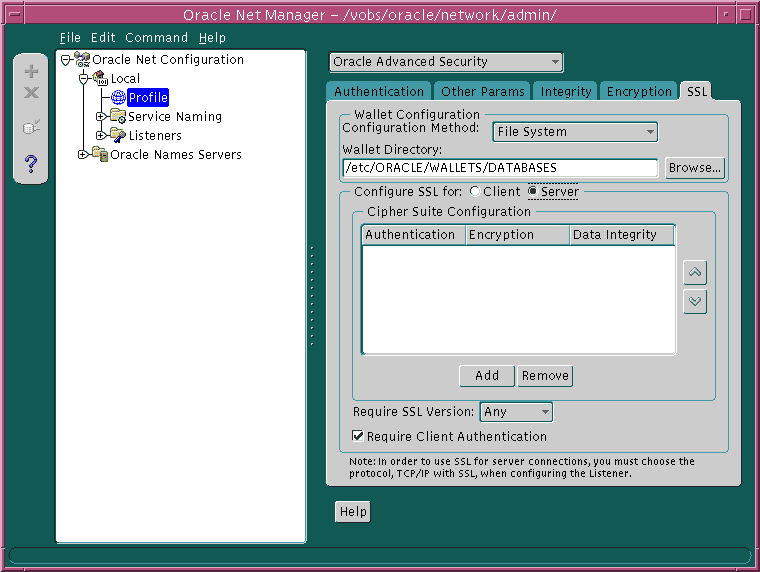The image size is (760, 572).
Task: Click the Data Integrity column header
Action: [x=622, y=235]
